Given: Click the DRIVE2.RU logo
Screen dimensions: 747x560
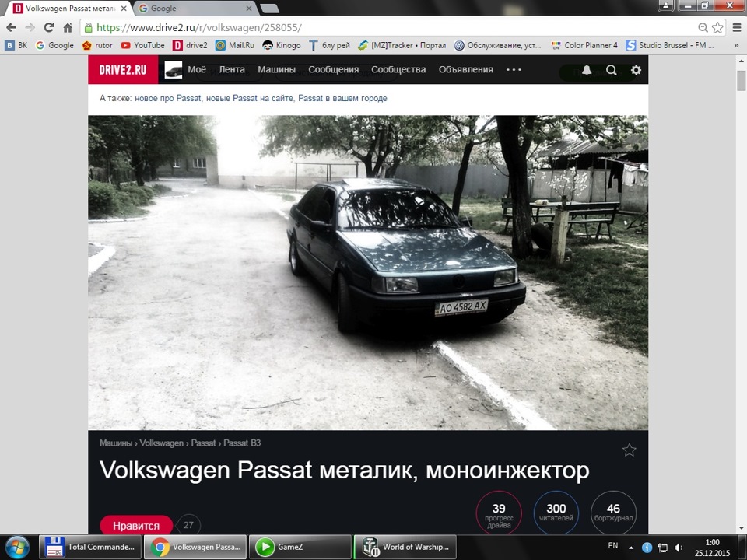Looking at the screenshot, I should 123,69.
